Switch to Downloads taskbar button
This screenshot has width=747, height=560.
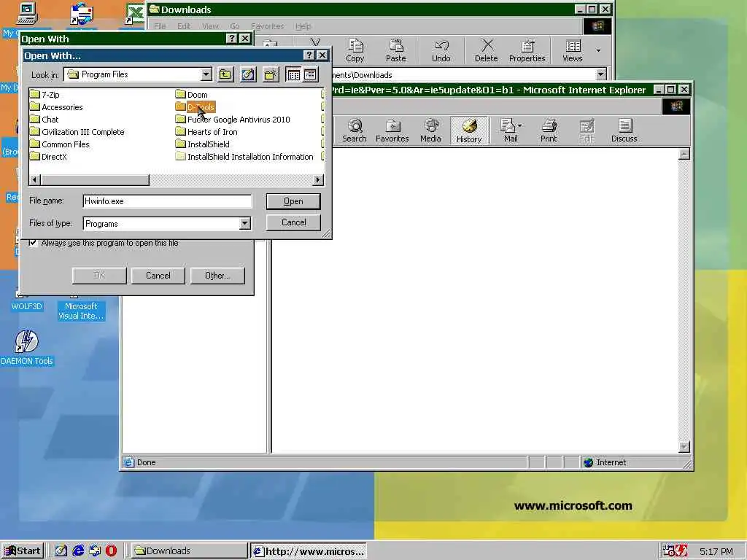(x=189, y=551)
